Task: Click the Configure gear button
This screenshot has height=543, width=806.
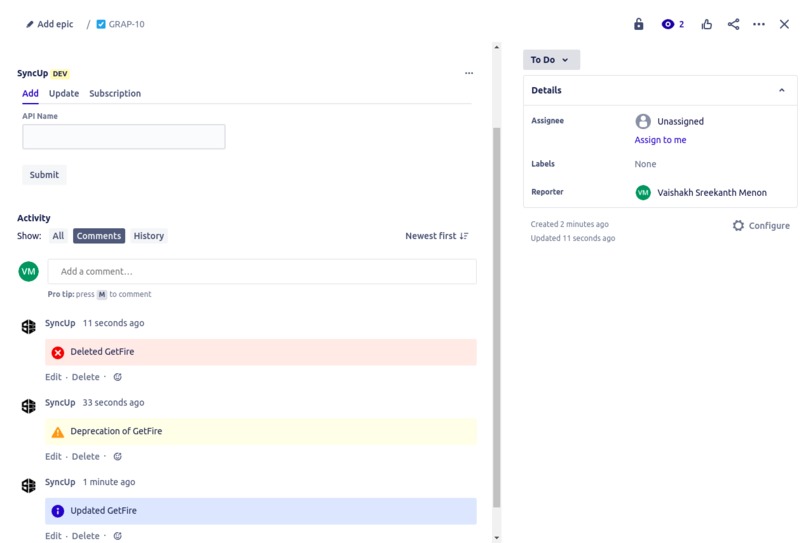Action: [x=761, y=226]
